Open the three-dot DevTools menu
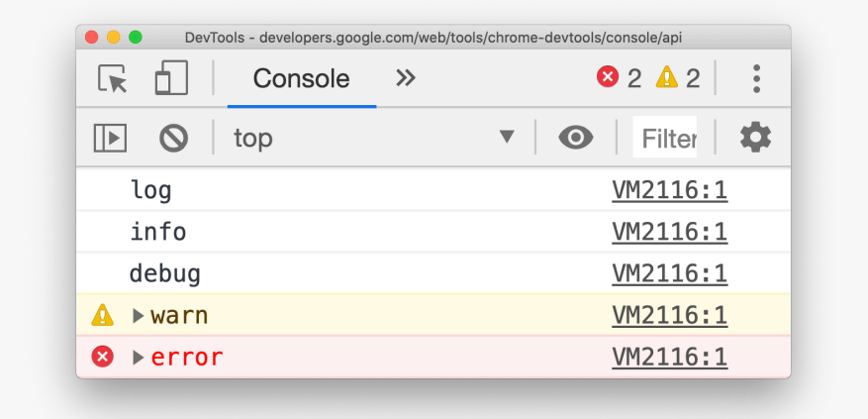 pyautogui.click(x=756, y=78)
